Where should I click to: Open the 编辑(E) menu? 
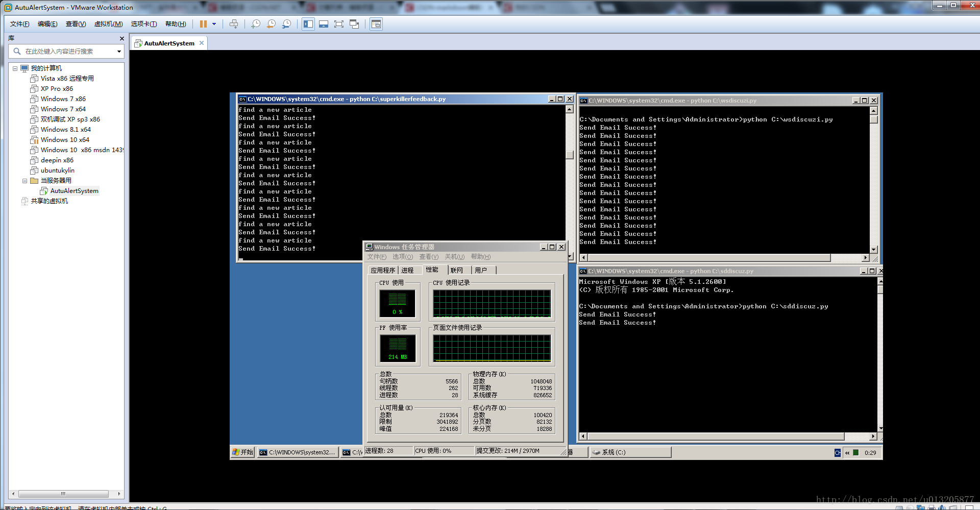click(47, 24)
